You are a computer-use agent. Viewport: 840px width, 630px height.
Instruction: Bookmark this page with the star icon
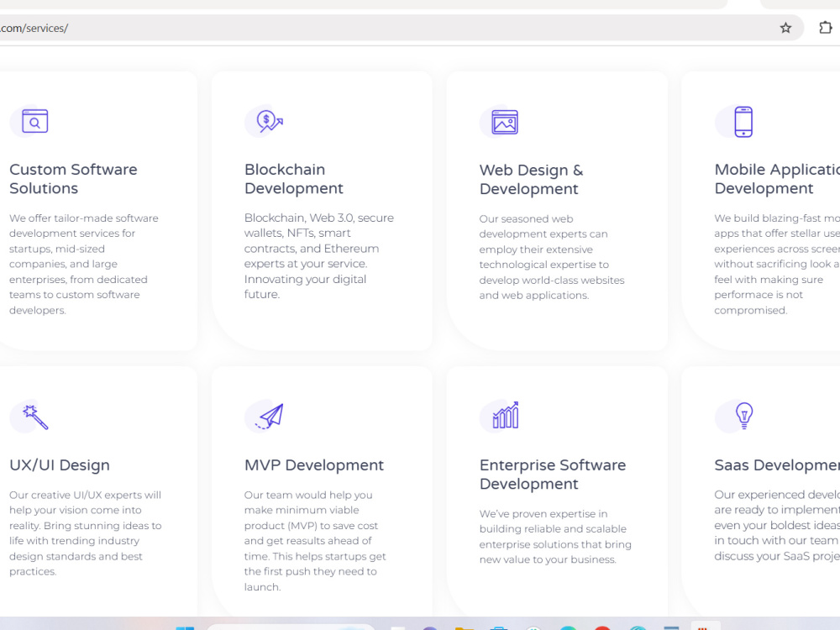click(x=785, y=28)
